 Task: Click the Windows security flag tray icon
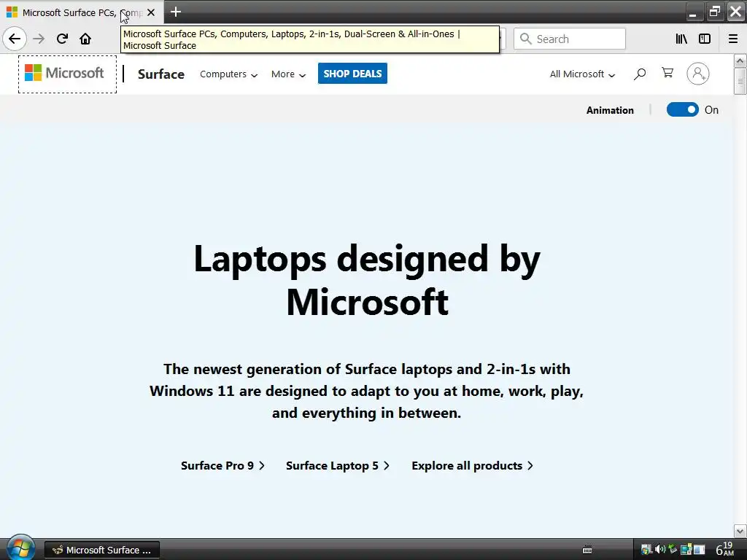click(646, 550)
